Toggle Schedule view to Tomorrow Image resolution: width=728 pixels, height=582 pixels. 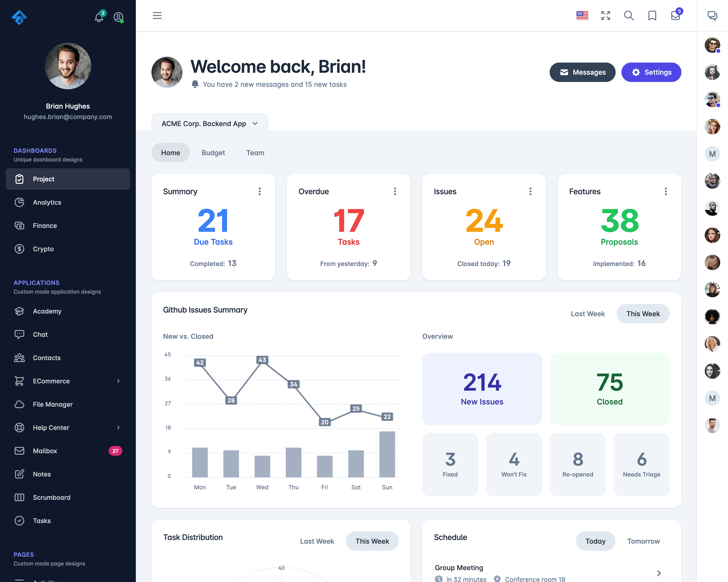pos(643,541)
